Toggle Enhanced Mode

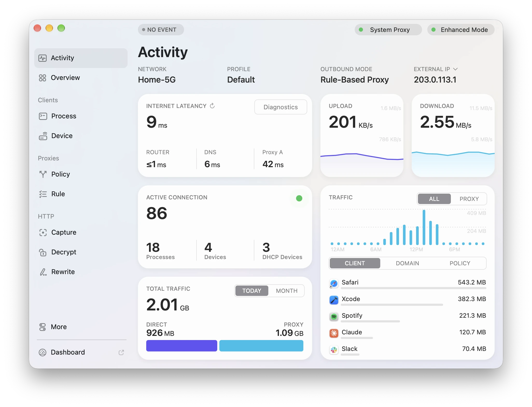pos(461,30)
